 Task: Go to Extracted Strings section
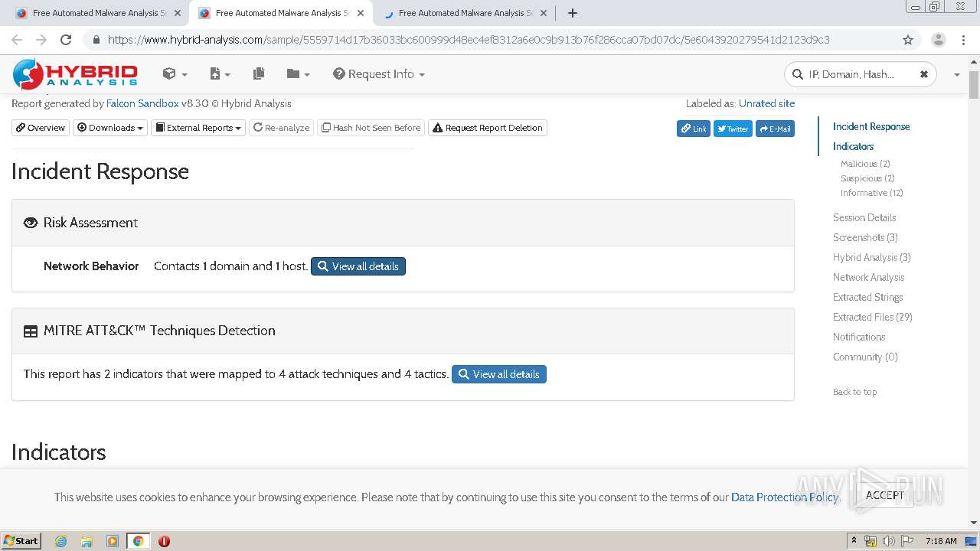tap(867, 297)
